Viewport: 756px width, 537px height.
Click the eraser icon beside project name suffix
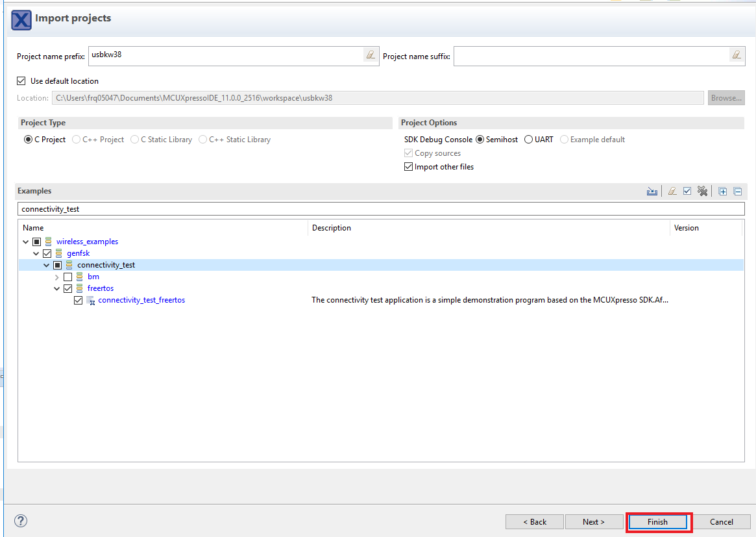[x=737, y=55]
